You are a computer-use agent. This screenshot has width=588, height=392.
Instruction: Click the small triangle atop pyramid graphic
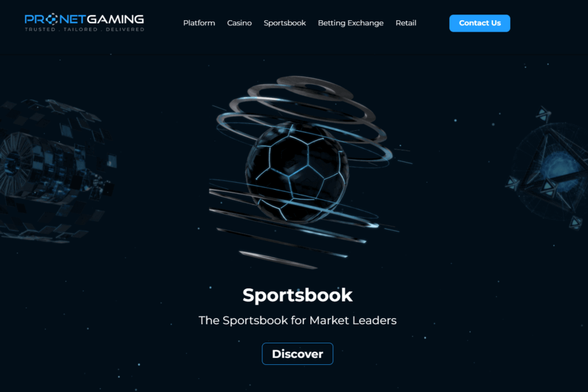point(544,114)
